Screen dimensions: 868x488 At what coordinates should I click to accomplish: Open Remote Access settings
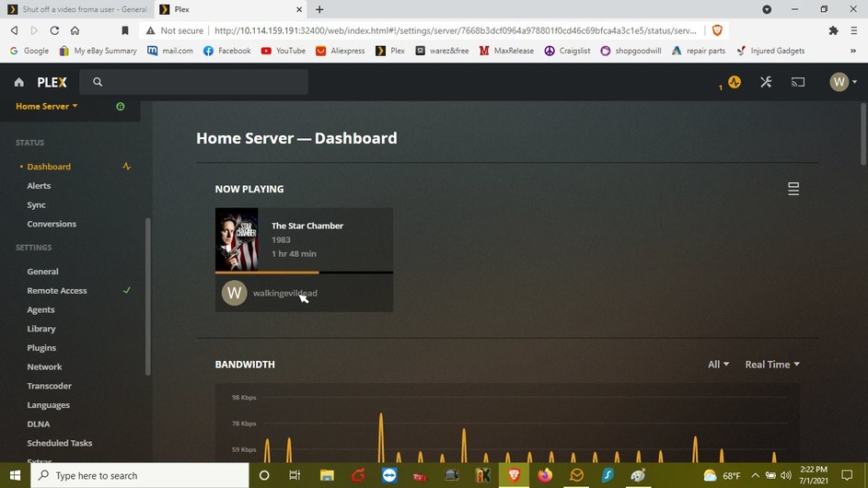tap(57, 290)
